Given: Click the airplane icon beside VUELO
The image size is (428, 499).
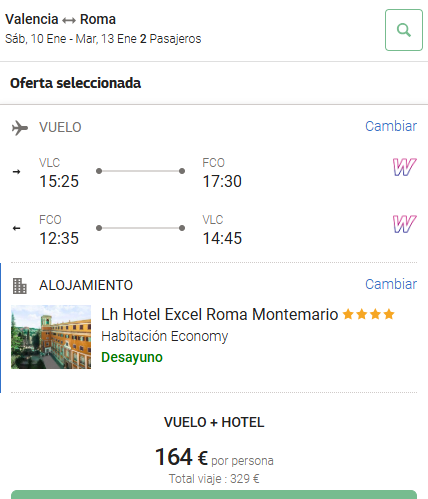Looking at the screenshot, I should tap(20, 128).
